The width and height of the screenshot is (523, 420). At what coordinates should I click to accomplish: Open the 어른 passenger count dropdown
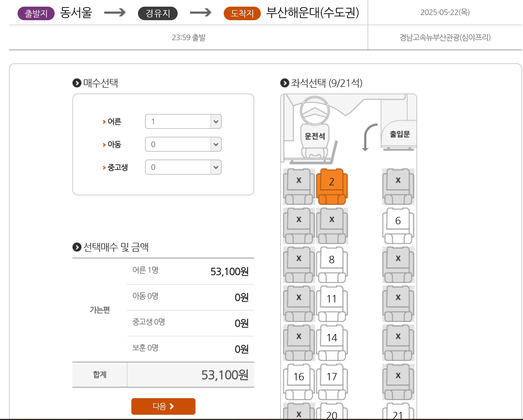pos(183,122)
